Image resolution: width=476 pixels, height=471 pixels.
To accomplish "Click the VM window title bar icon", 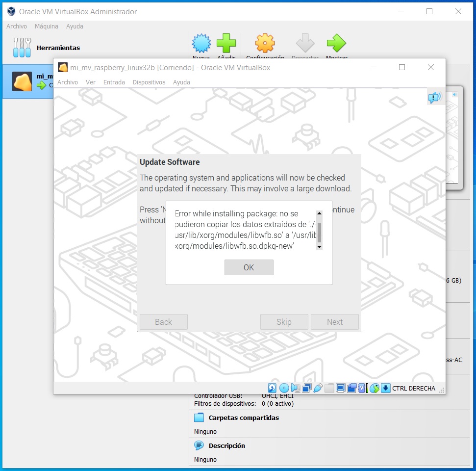I will (63, 67).
